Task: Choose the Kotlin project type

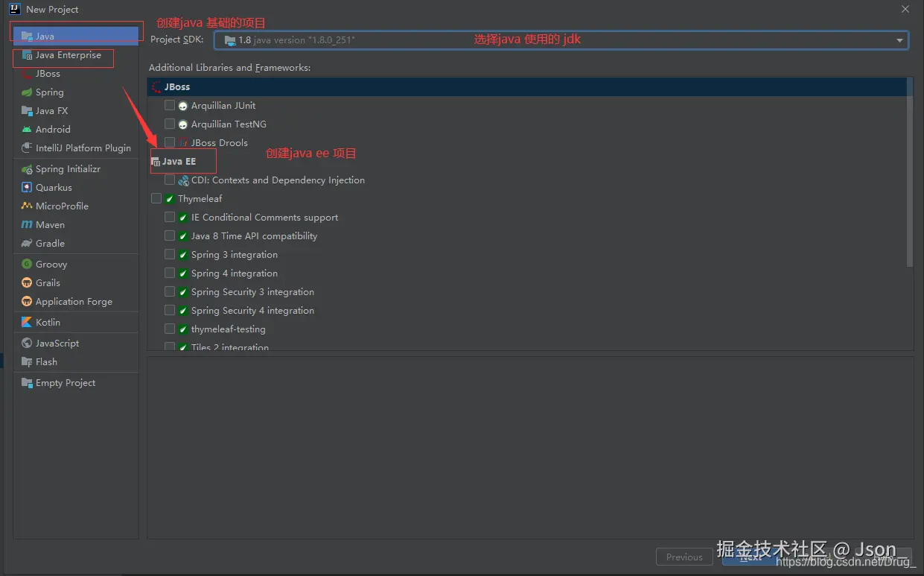Action: 76,323
